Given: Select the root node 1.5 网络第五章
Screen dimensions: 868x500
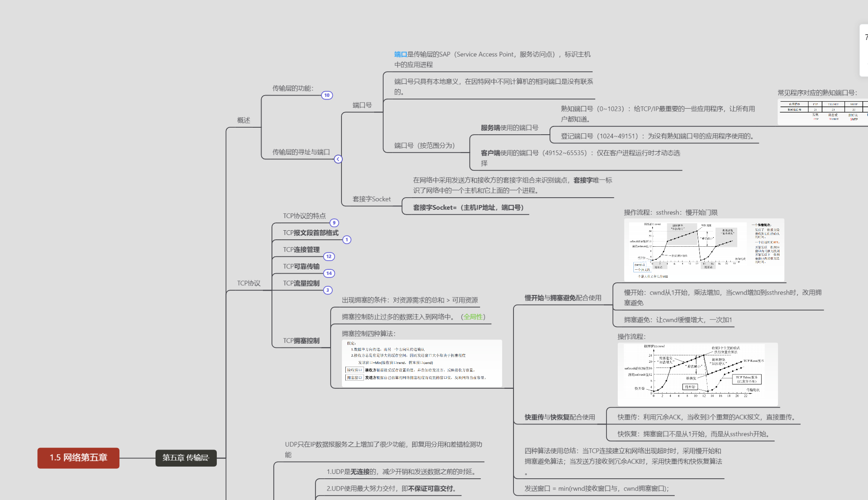Looking at the screenshot, I should (x=78, y=458).
